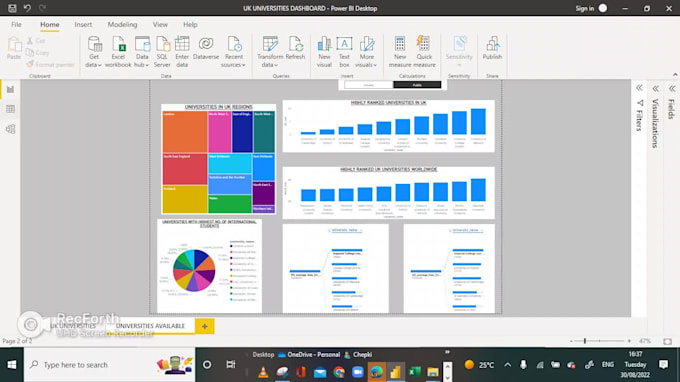This screenshot has width=680, height=382.
Task: Create a Quick measure
Action: pyautogui.click(x=424, y=52)
